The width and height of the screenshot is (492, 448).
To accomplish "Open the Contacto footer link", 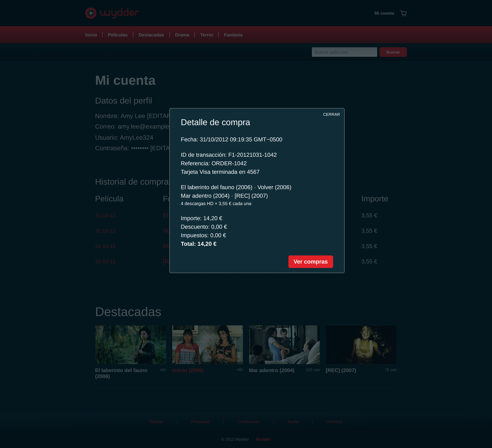I will coord(334,422).
